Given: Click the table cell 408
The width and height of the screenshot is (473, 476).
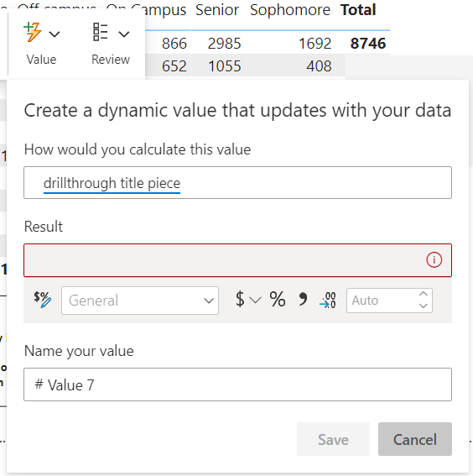Looking at the screenshot, I should coord(319,66).
